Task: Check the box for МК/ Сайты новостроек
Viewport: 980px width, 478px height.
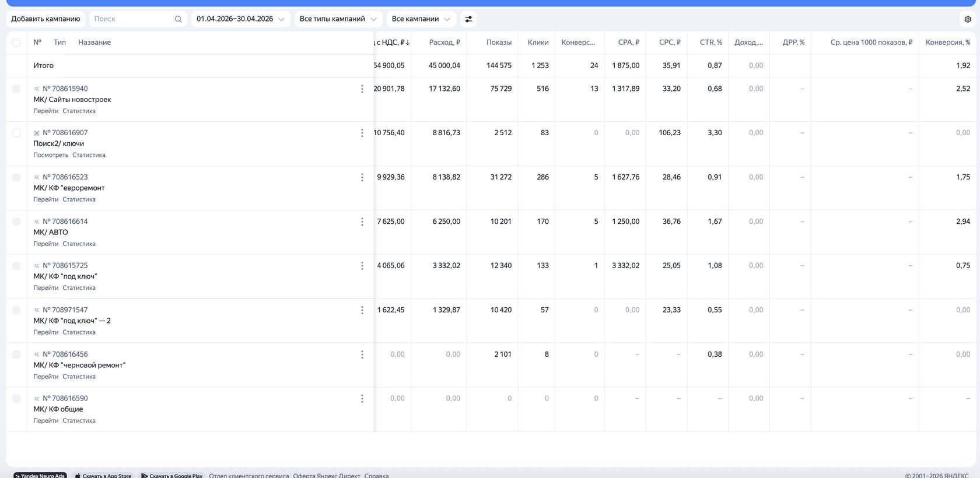Action: 16,89
